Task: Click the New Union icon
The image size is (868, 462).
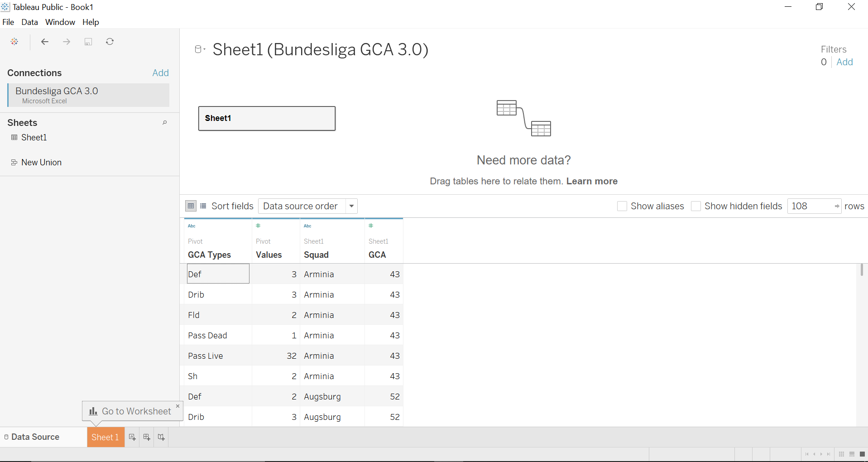Action: click(14, 163)
